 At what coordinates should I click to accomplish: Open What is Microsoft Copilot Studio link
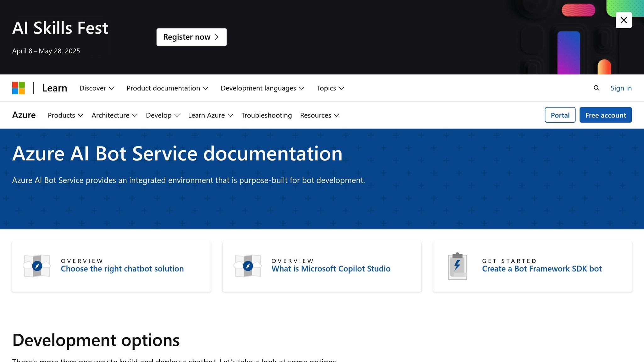pos(331,269)
